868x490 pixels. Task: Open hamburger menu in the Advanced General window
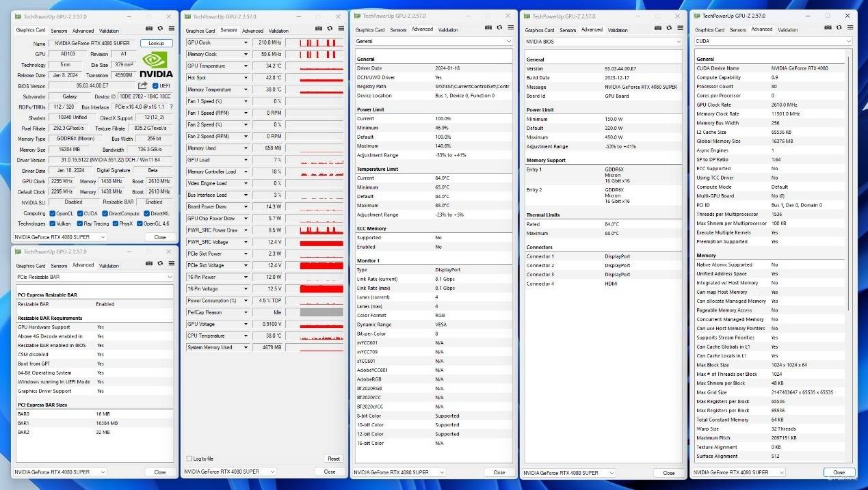coord(510,28)
